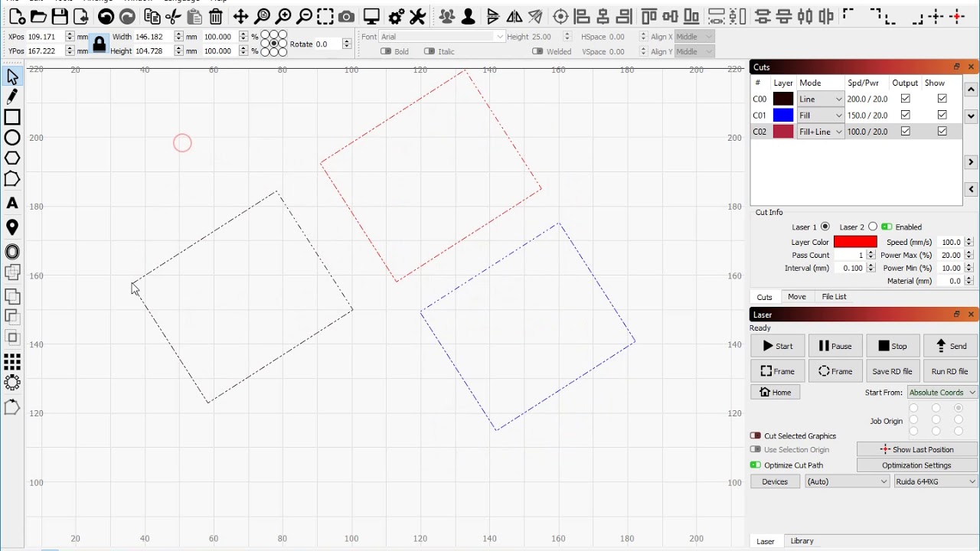Select the Laser 2 radio button
This screenshot has width=980, height=551.
click(873, 227)
